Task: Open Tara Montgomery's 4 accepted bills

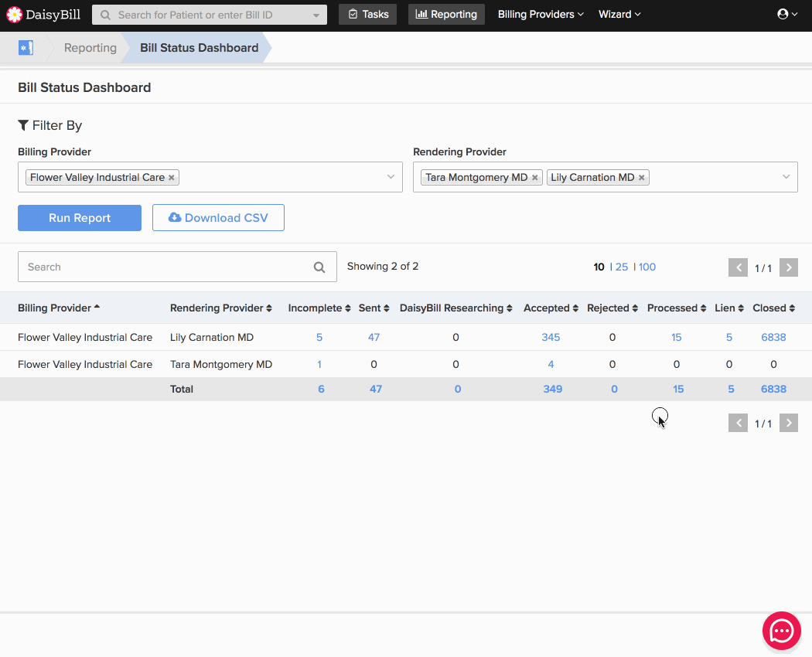Action: point(551,365)
